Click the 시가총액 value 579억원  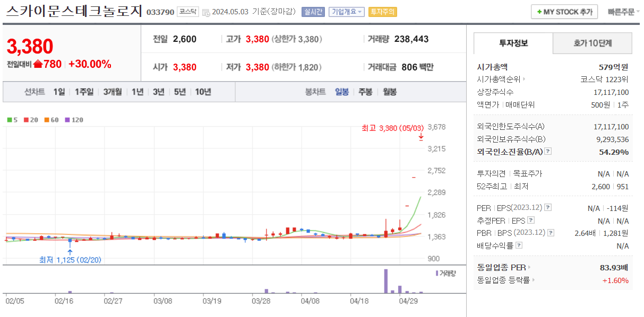coord(613,67)
